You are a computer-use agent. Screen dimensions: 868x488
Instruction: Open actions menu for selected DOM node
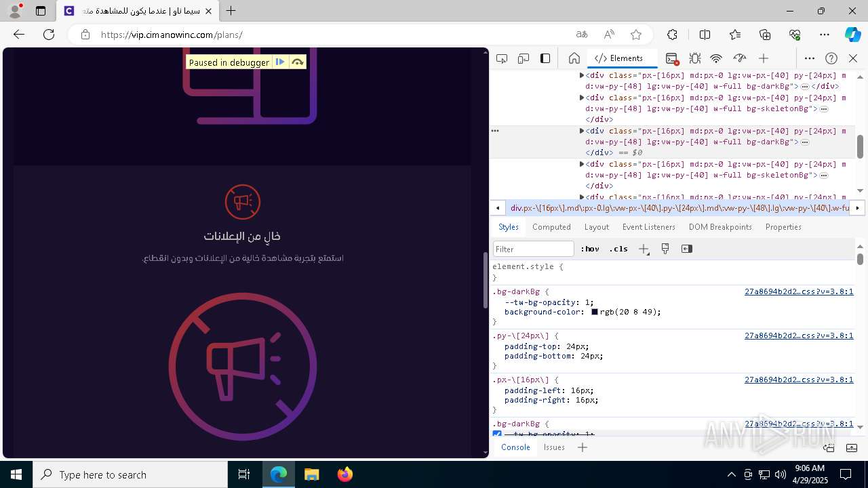click(495, 131)
